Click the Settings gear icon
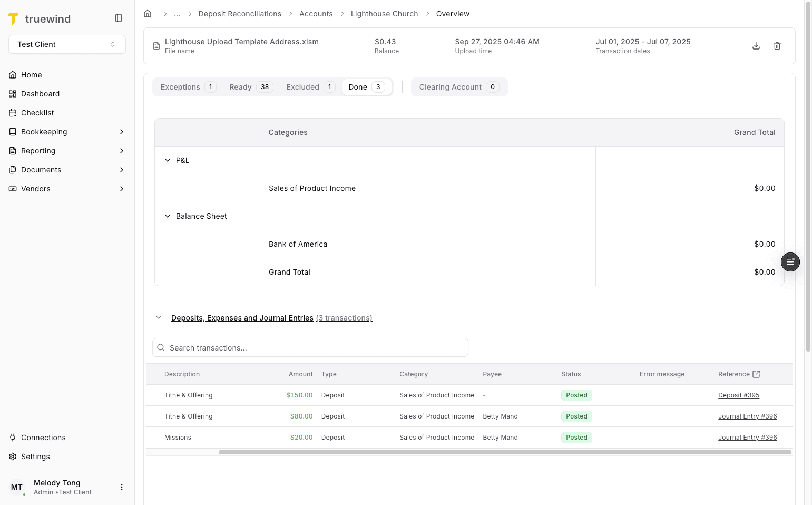 pyautogui.click(x=12, y=456)
